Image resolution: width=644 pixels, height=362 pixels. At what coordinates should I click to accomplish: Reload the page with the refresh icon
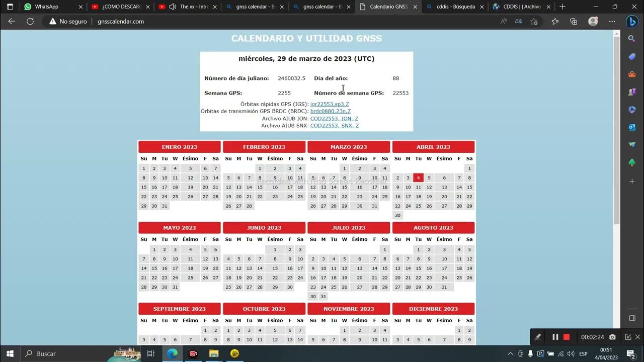click(x=30, y=22)
